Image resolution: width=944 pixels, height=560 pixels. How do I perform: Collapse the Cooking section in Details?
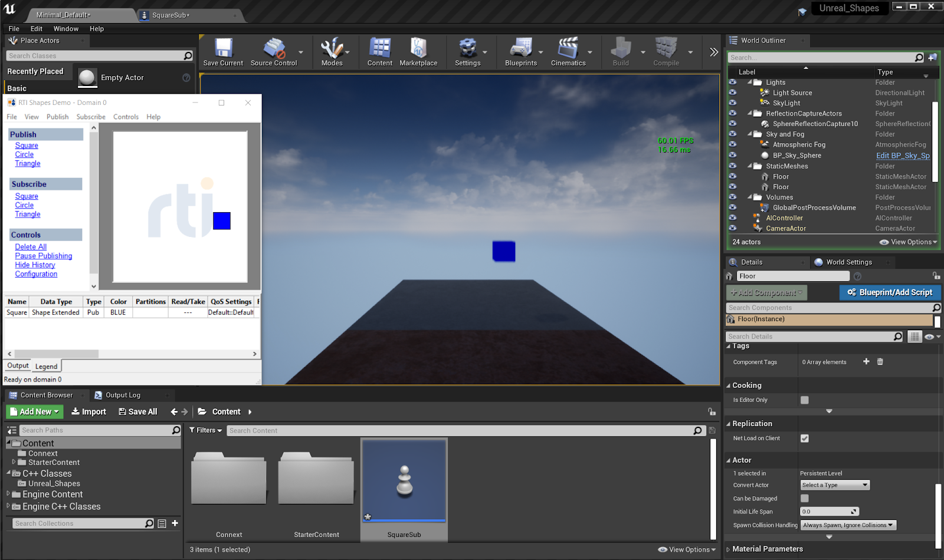[728, 386]
